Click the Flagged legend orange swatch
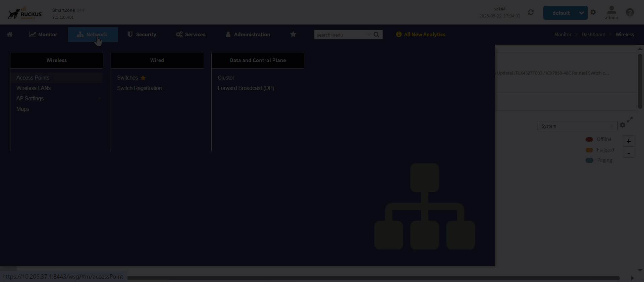644x282 pixels. [x=589, y=150]
